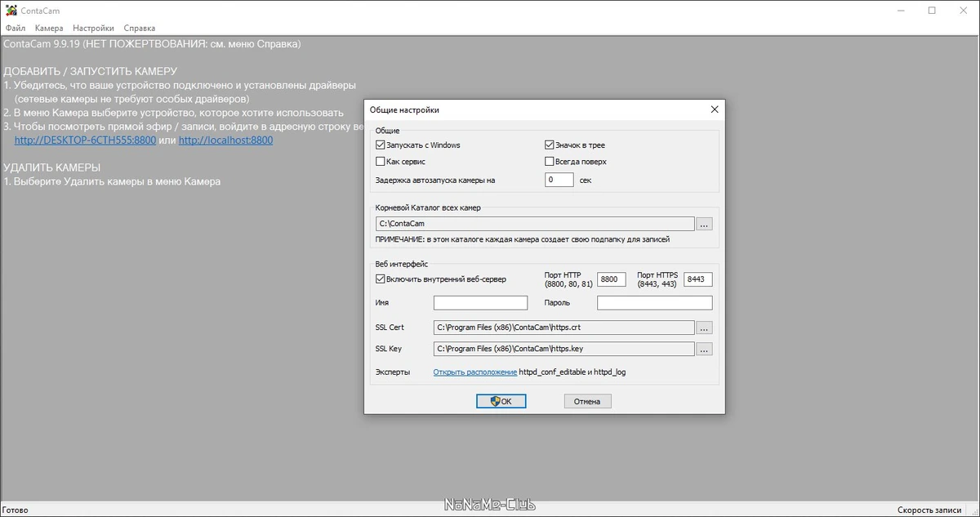Browse for the SSL Key file
The width and height of the screenshot is (980, 517).
coord(705,350)
